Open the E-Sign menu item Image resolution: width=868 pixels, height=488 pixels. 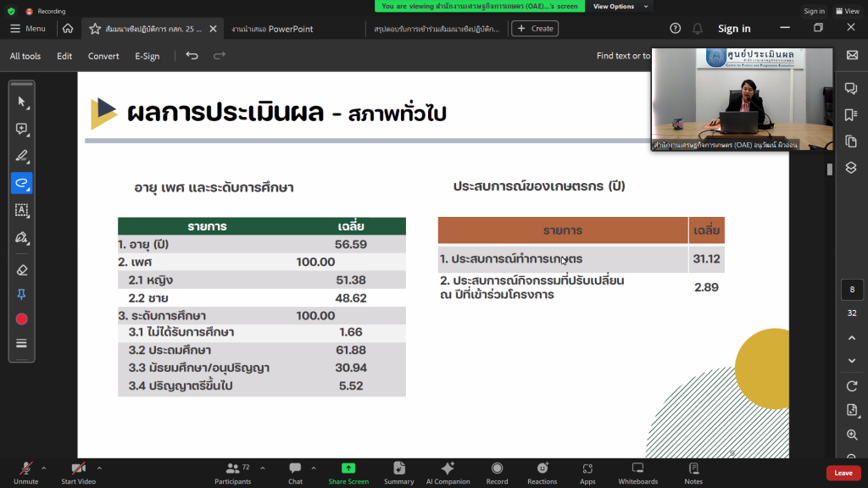tap(147, 56)
